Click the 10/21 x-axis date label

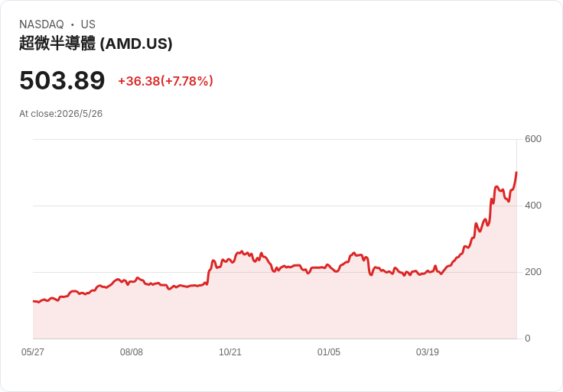[230, 352]
